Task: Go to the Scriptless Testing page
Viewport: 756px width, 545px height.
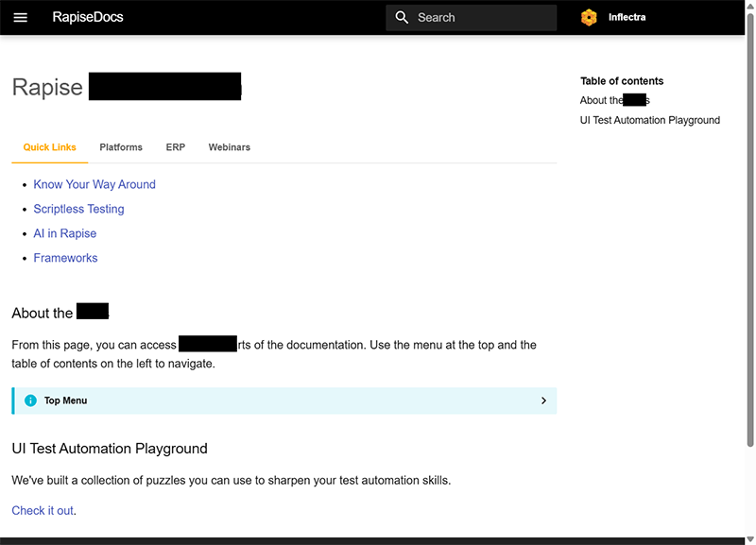Action: coord(78,209)
